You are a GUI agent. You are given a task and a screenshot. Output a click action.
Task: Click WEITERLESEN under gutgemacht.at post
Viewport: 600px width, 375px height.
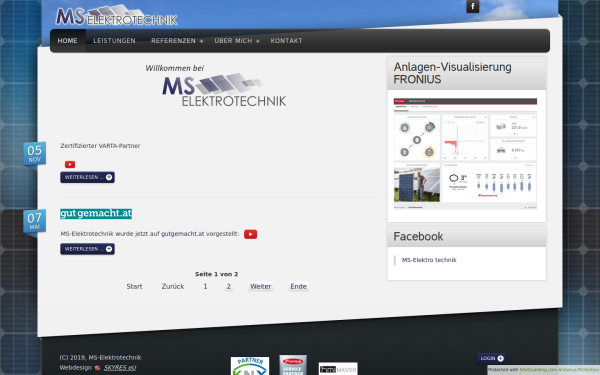[x=87, y=249]
